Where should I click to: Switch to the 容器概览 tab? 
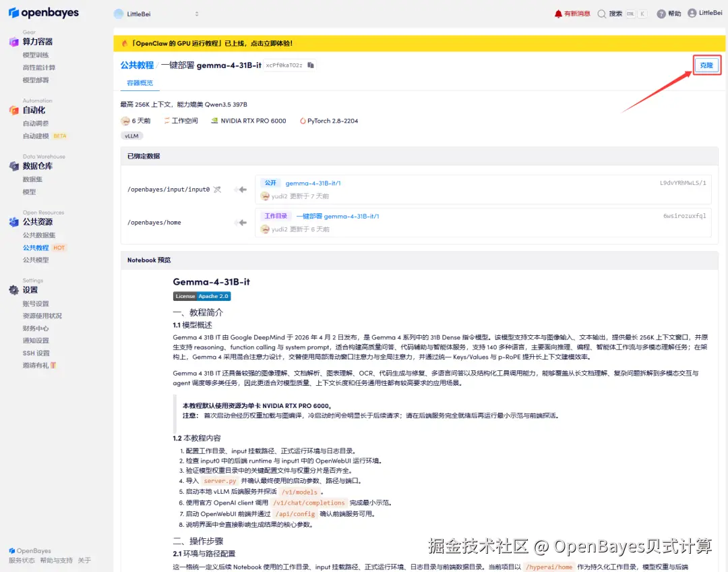(139, 82)
